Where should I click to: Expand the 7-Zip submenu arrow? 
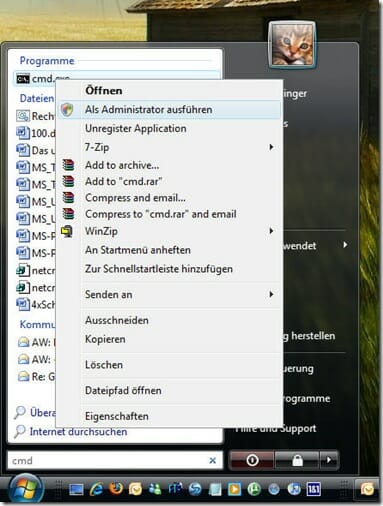pyautogui.click(x=271, y=147)
